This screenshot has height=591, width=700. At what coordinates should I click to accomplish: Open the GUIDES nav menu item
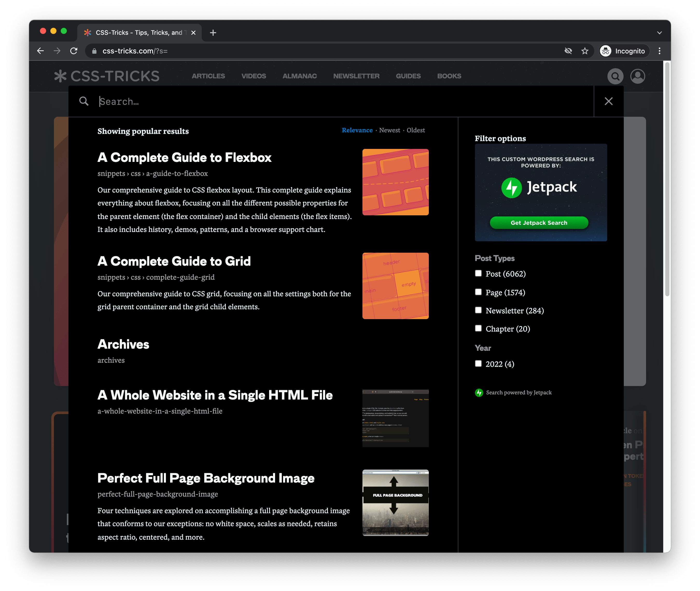pos(408,76)
